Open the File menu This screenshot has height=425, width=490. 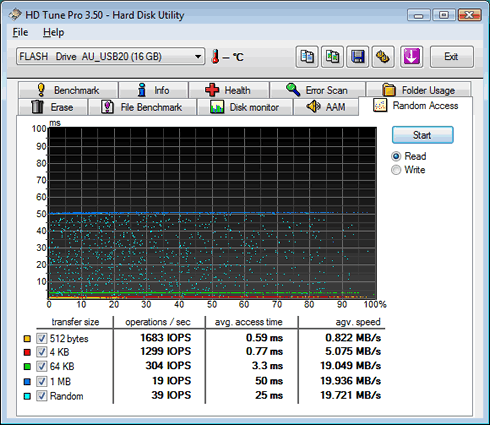(x=20, y=32)
